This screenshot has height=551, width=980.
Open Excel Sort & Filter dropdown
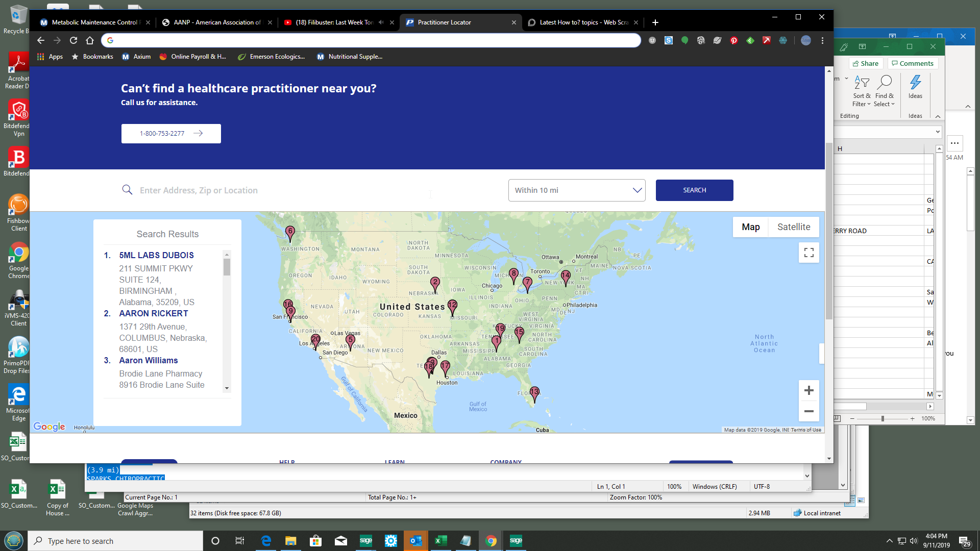(x=862, y=92)
